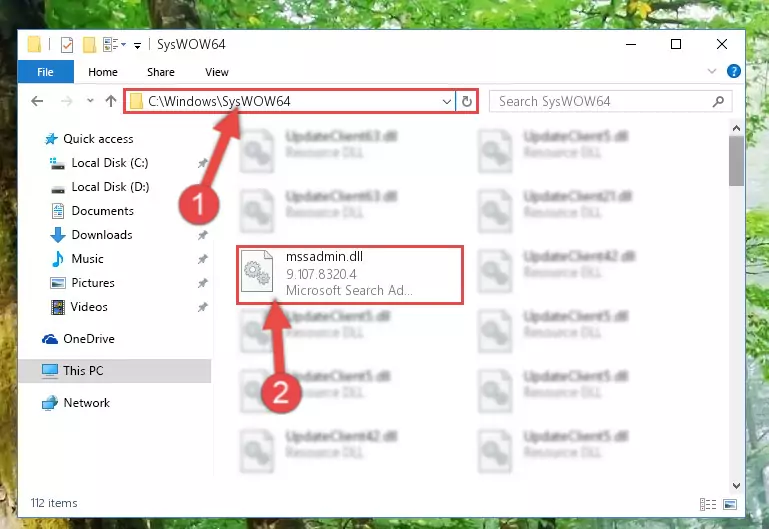Select OneDrive in the navigation pane

[x=89, y=339]
